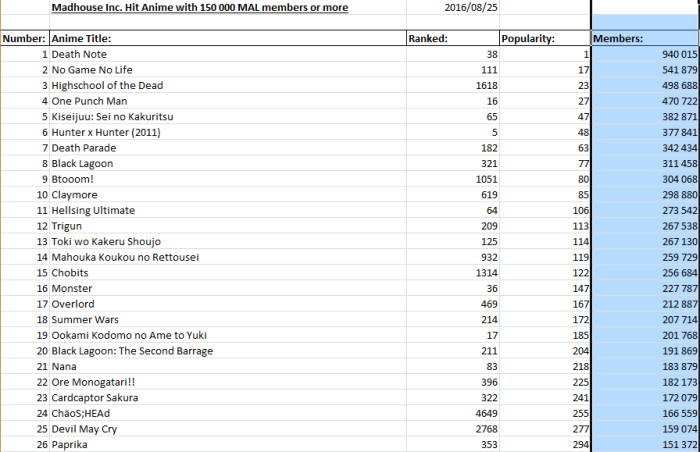The height and width of the screenshot is (452, 700).
Task: Select the 'Anime Title:' header cell
Action: pos(228,38)
